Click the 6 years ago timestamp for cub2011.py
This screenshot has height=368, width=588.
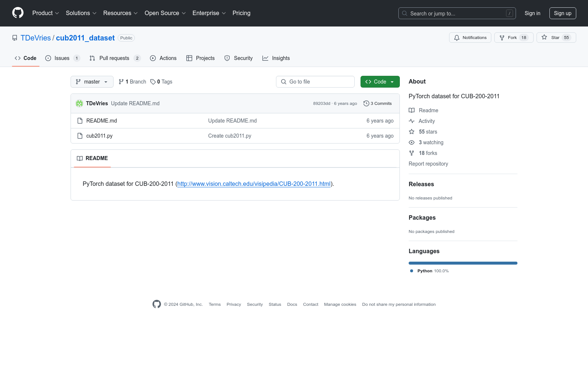(380, 136)
